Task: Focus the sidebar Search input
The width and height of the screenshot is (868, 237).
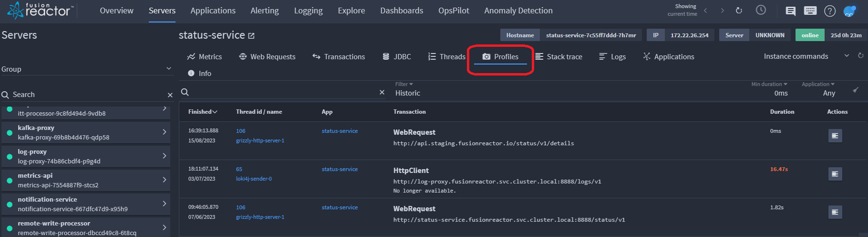Action: pos(88,95)
